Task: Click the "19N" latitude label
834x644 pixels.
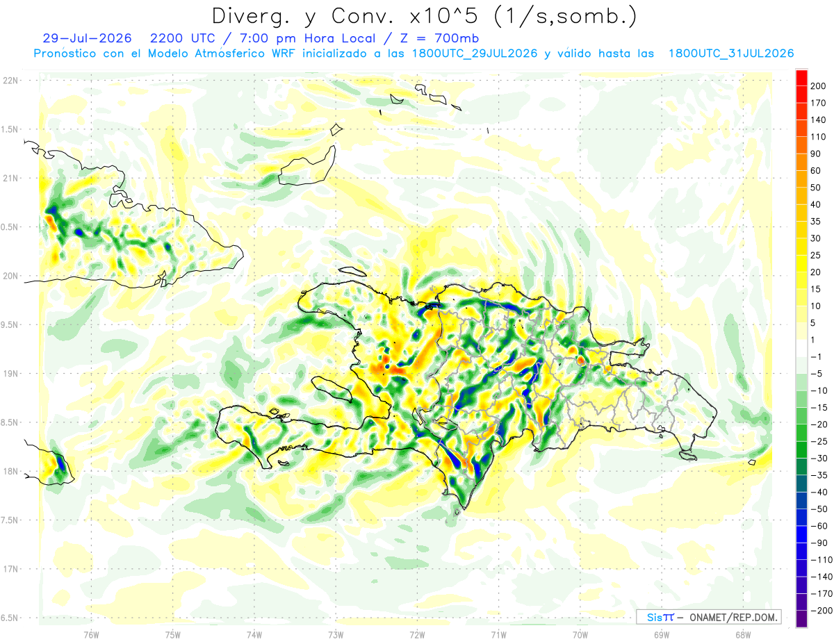Action: 10,373
